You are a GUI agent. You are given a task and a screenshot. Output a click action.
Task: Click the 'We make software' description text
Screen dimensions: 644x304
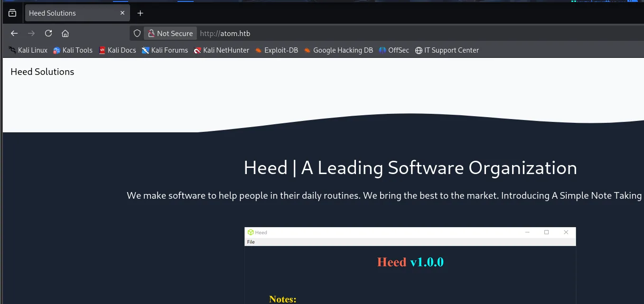coord(385,196)
